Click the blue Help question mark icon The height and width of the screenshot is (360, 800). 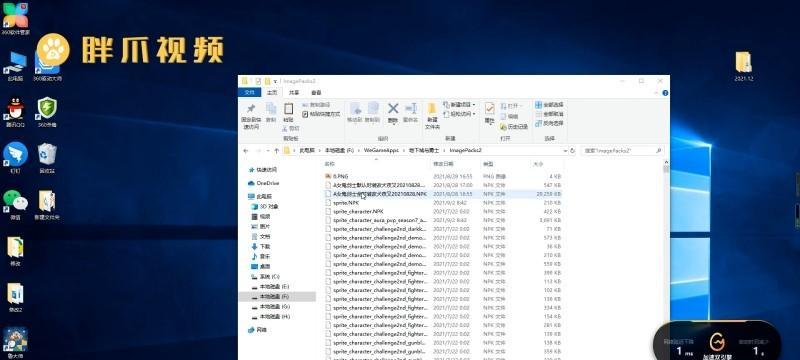(665, 93)
